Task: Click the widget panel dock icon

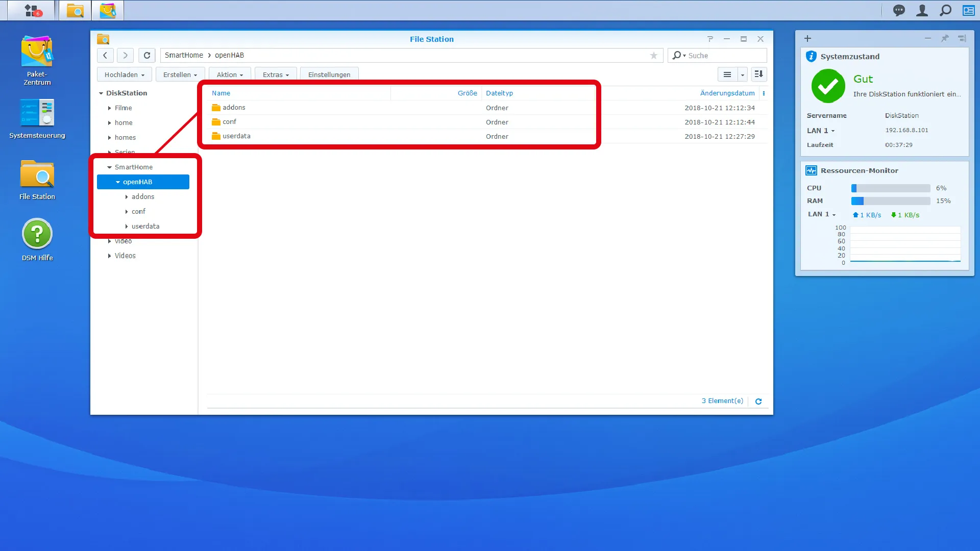Action: click(962, 38)
